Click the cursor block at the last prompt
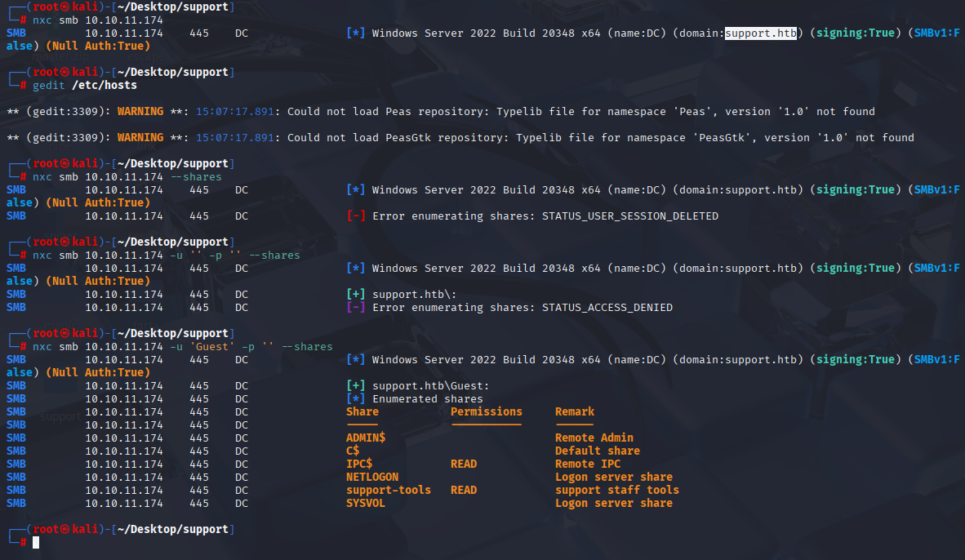 (36, 542)
